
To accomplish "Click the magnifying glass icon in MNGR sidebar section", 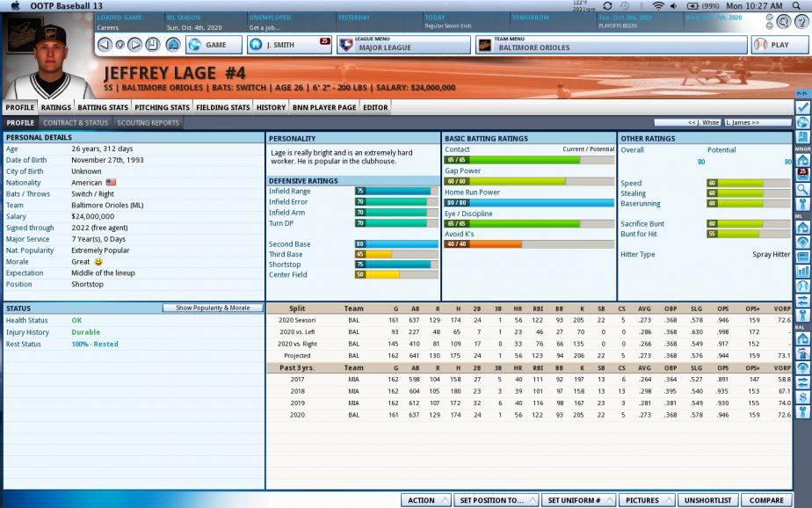I will click(x=802, y=189).
